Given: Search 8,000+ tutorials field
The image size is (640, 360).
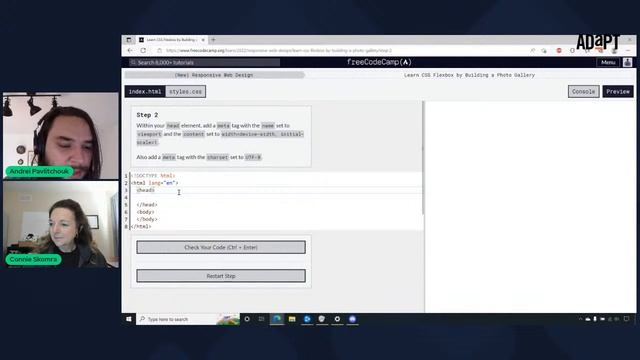Looking at the screenshot, I should coord(204,62).
